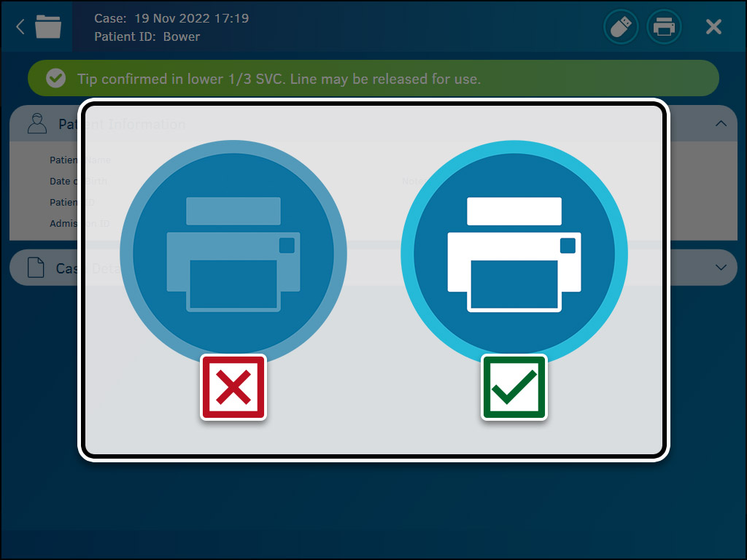The width and height of the screenshot is (747, 560).
Task: Open the case folder in the top bar
Action: pos(48,26)
